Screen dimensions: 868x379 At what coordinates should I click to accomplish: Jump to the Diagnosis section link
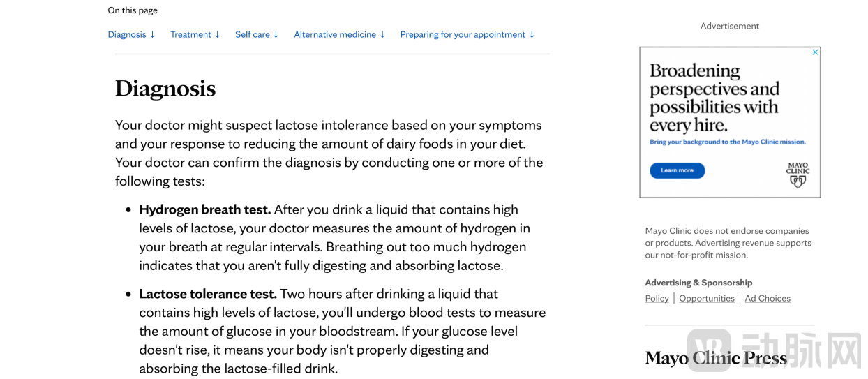[127, 34]
